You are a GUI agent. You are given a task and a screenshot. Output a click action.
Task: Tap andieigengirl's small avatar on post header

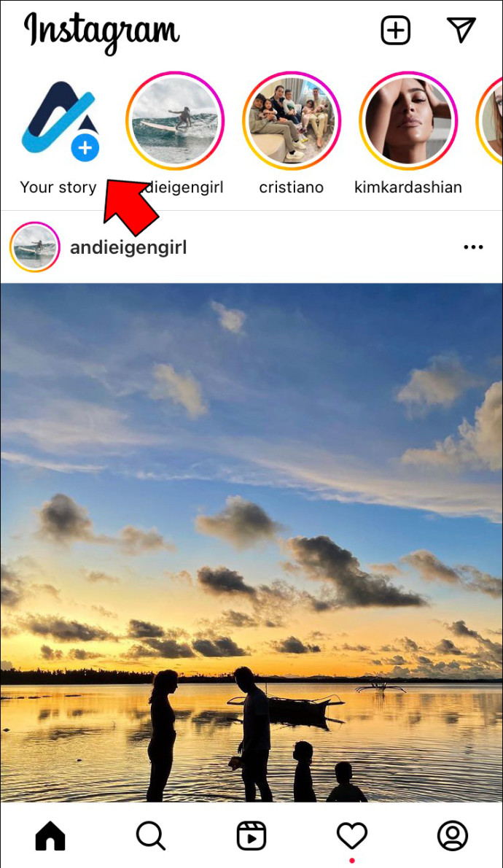pyautogui.click(x=35, y=247)
